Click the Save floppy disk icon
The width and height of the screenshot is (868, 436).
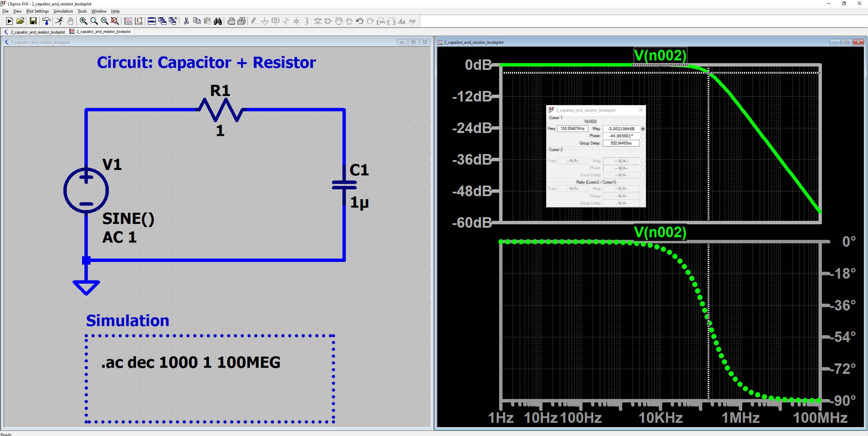point(33,21)
